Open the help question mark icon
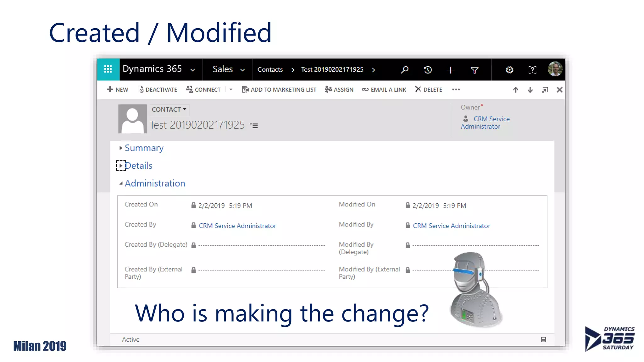 532,70
